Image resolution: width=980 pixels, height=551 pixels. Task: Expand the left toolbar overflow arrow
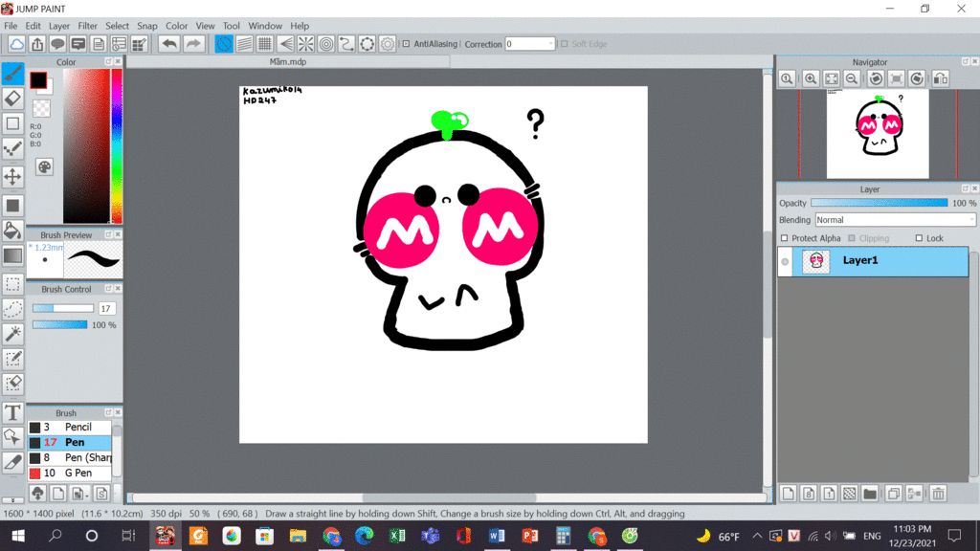coord(12,499)
